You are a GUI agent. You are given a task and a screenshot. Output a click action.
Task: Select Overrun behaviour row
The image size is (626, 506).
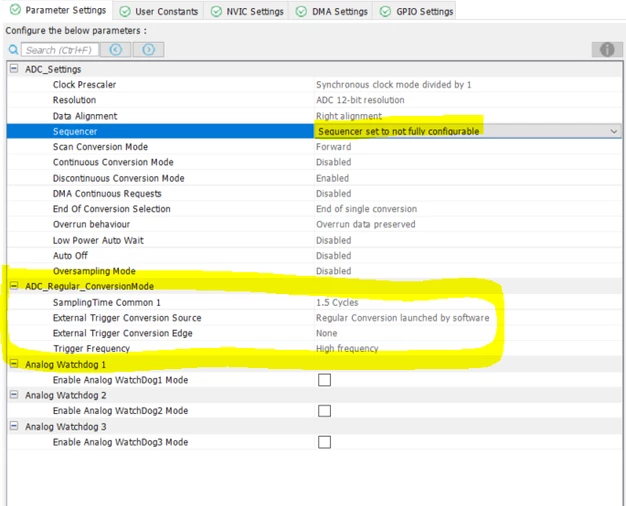click(x=314, y=224)
